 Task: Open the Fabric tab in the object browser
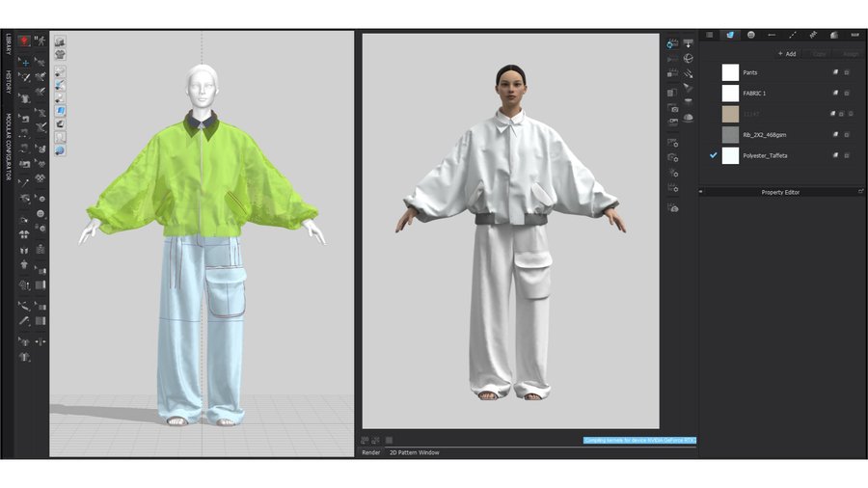click(731, 35)
